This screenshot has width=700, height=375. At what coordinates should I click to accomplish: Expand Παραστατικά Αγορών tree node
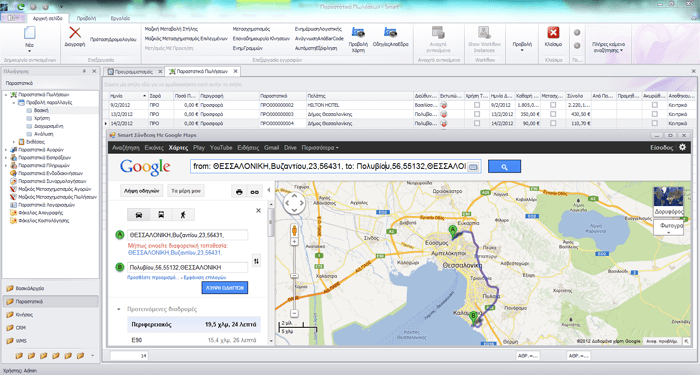click(x=6, y=150)
